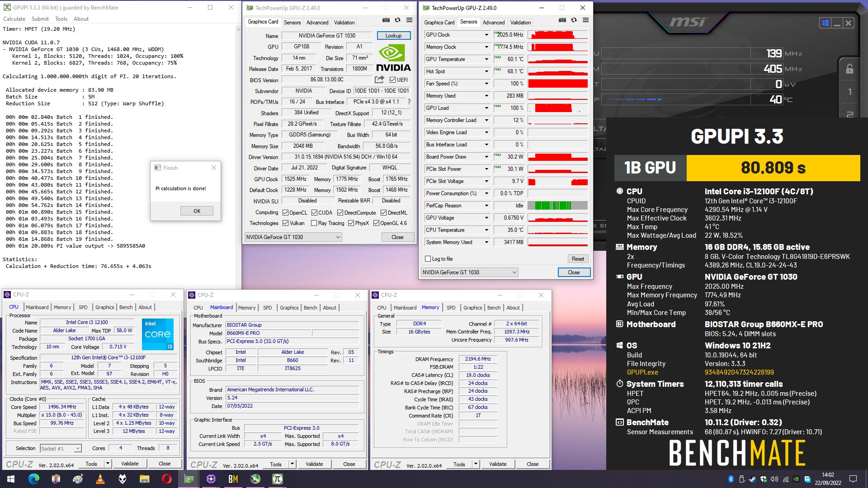Switch to Advanced tab in GPU-Z Sensors window
Image resolution: width=868 pixels, height=488 pixels.
(493, 22)
